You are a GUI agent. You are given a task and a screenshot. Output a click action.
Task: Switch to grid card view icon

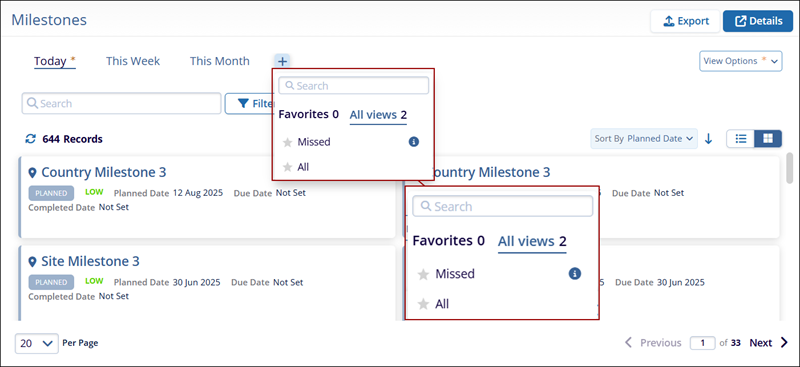[x=768, y=138]
